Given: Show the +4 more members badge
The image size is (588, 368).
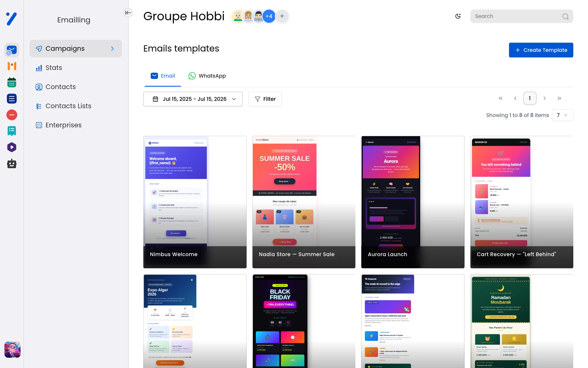Looking at the screenshot, I should pyautogui.click(x=269, y=16).
